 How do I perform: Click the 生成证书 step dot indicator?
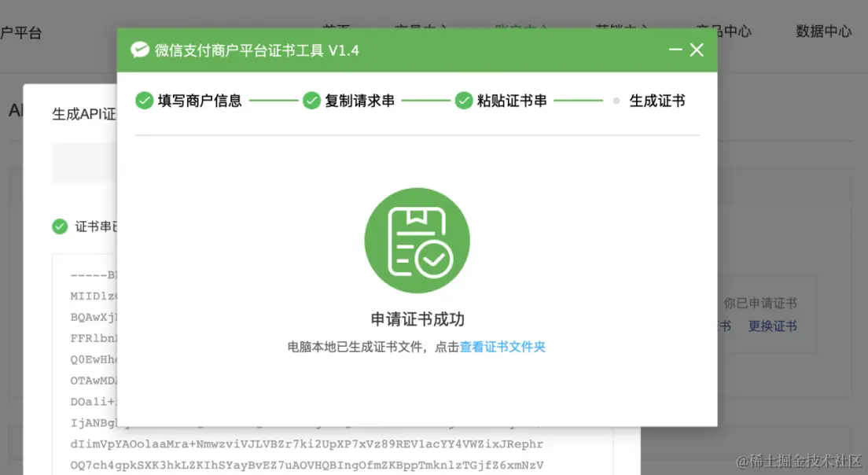tap(616, 101)
